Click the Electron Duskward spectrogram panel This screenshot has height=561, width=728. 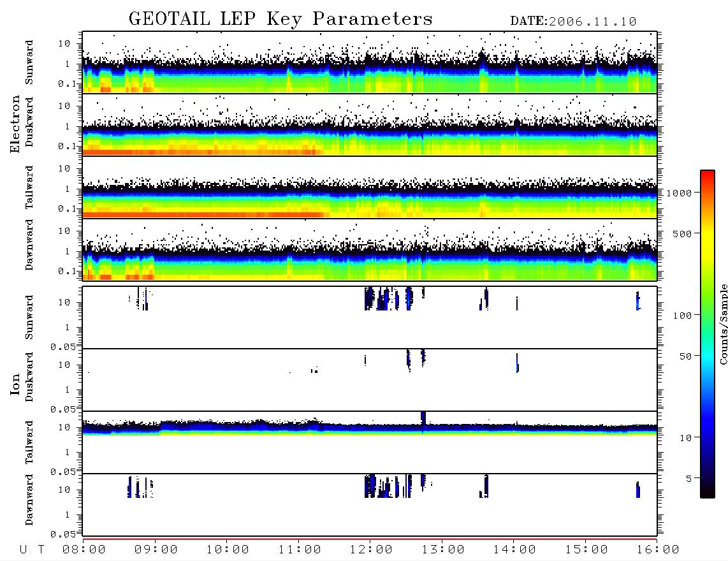[x=370, y=125]
